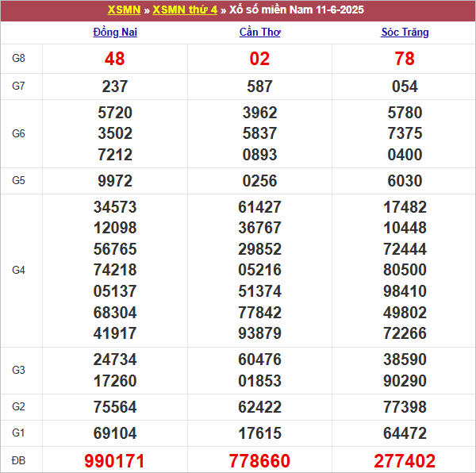The image size is (476, 473).
Task: Click G1 number 69104
Action: (x=115, y=433)
